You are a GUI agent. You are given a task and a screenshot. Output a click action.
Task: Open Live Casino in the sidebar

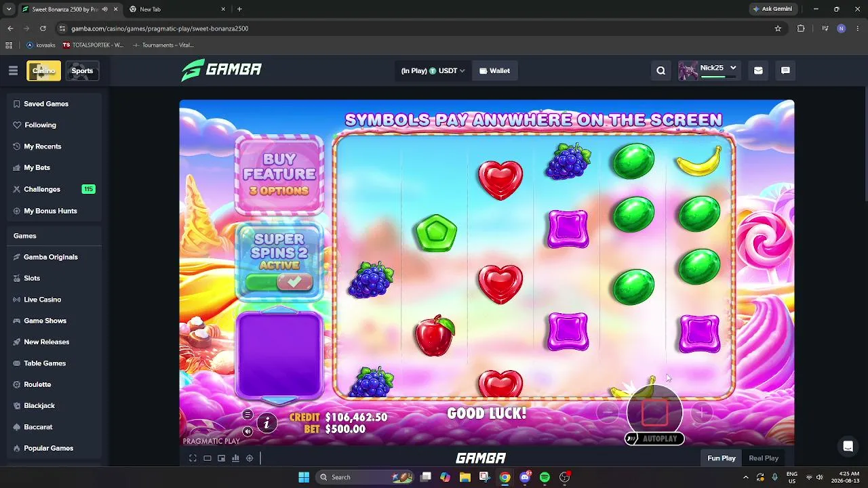[42, 300]
